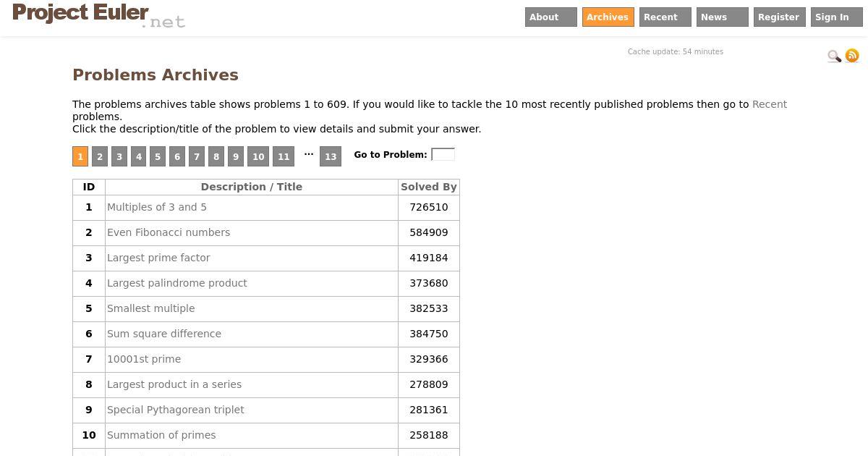Image resolution: width=868 pixels, height=456 pixels.
Task: Click the Cache update: 54 minutes text
Action: pyautogui.click(x=676, y=52)
